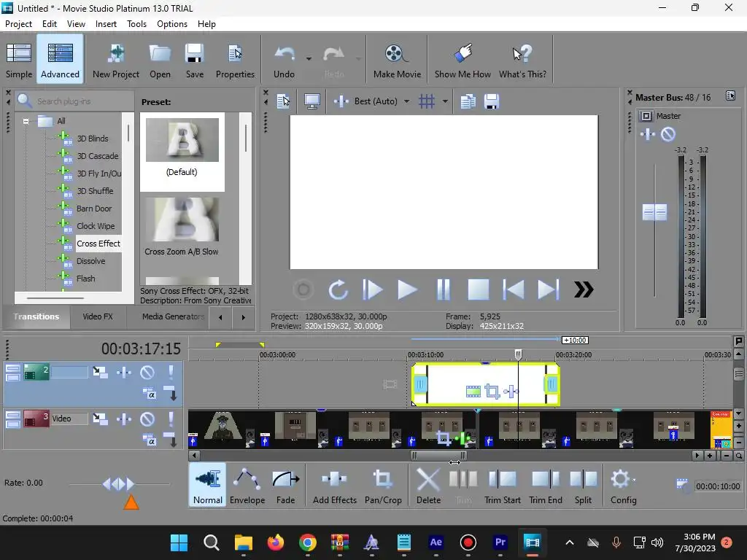
Task: Open Show Me How tutorials
Action: (462, 60)
